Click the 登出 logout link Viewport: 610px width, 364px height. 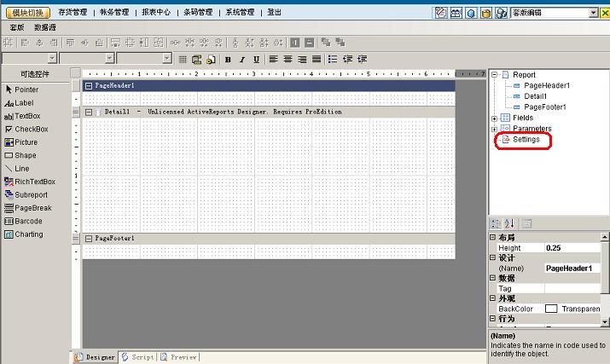click(274, 13)
